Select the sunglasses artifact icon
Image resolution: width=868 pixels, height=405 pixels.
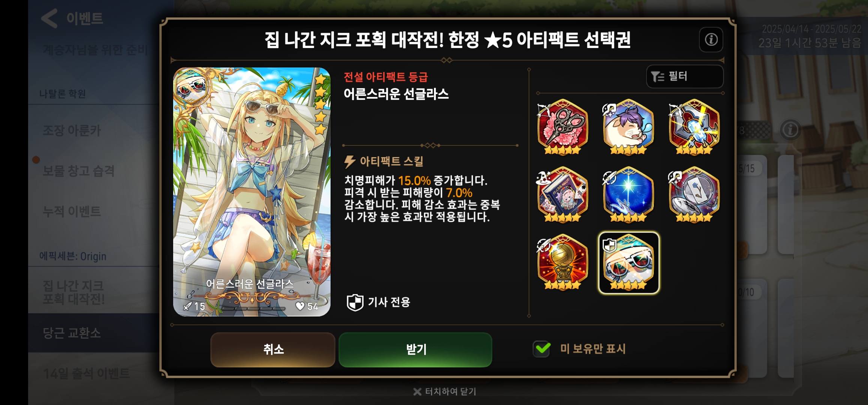629,262
